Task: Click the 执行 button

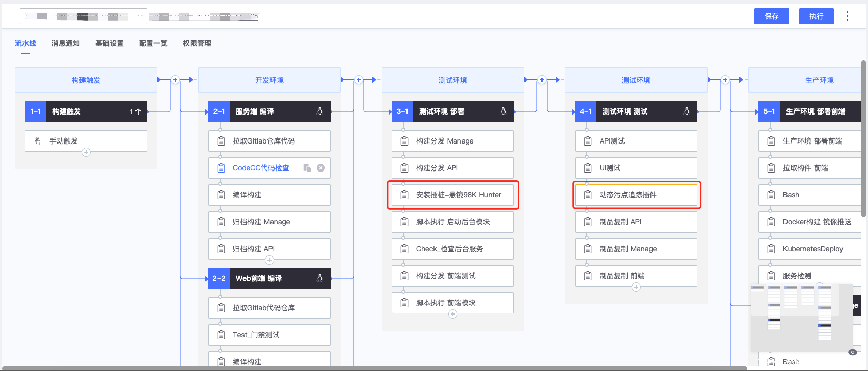Action: tap(816, 16)
